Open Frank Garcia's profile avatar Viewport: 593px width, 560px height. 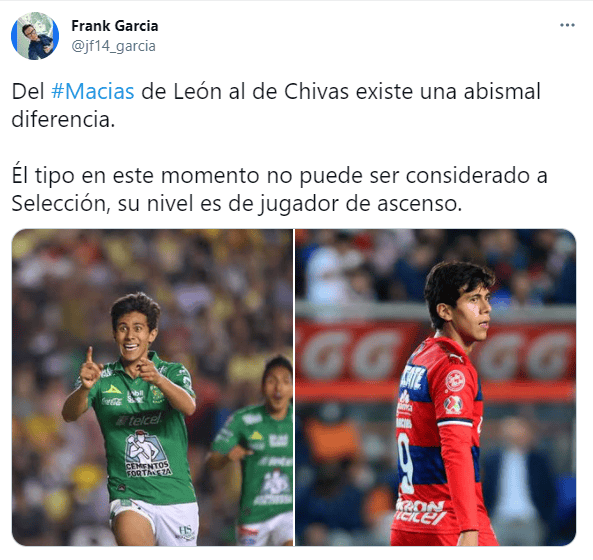tap(35, 36)
